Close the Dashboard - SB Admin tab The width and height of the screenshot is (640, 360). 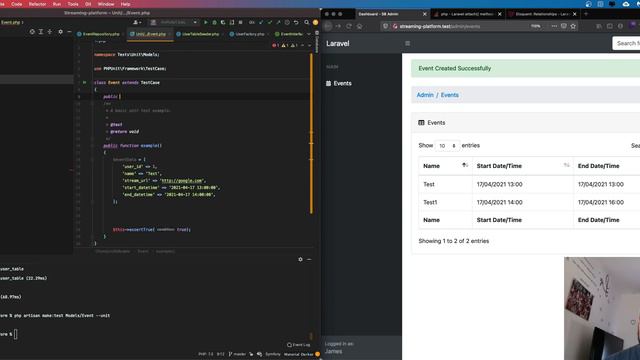pos(424,14)
